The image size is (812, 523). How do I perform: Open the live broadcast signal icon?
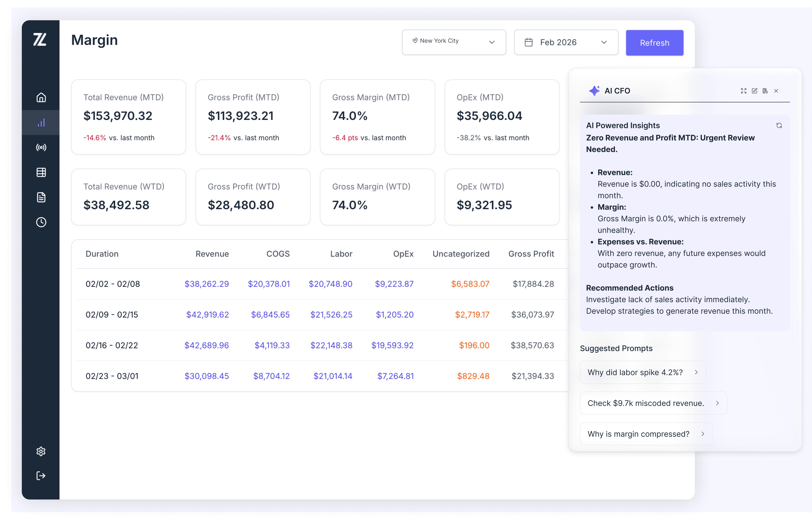coord(41,147)
